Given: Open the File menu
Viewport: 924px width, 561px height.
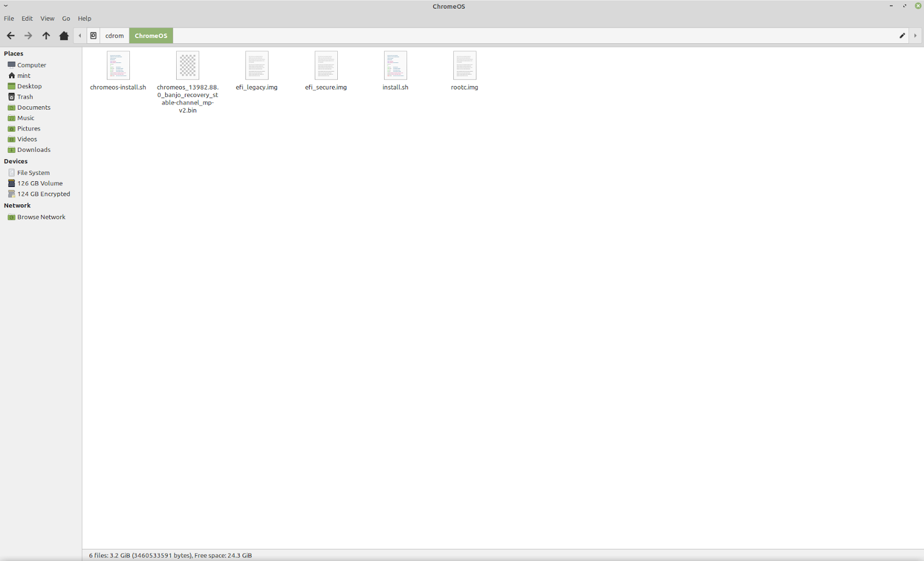Looking at the screenshot, I should 9,18.
